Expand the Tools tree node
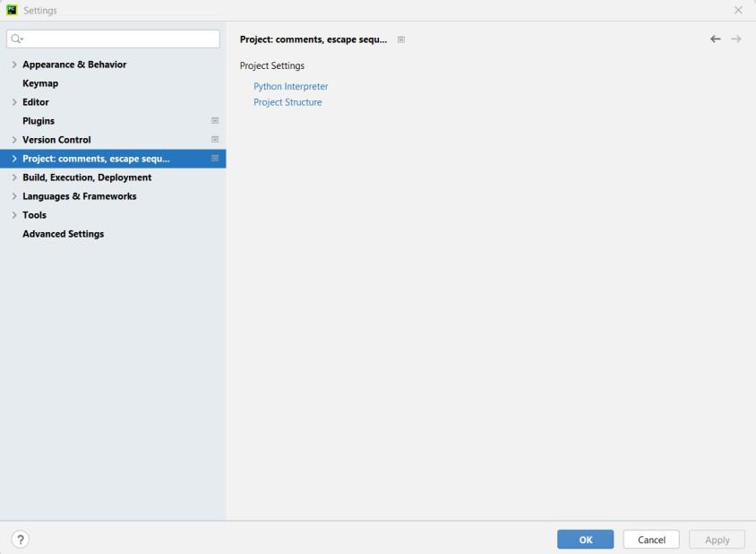The width and height of the screenshot is (756, 554). click(x=14, y=215)
